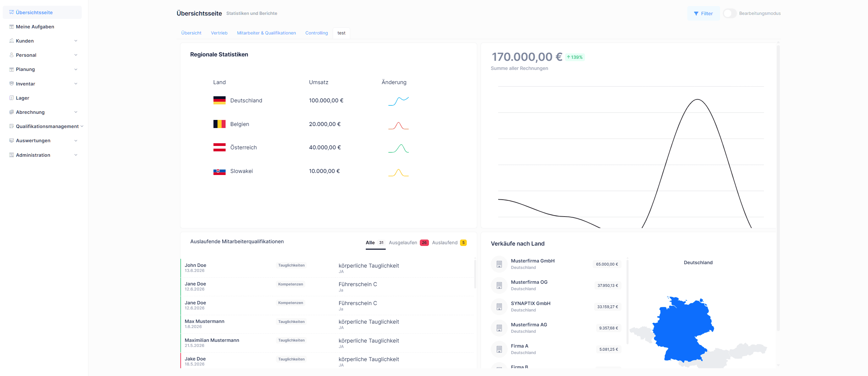Open Max Mustermann qualification row
This screenshot has width=868, height=376.
[x=327, y=324]
